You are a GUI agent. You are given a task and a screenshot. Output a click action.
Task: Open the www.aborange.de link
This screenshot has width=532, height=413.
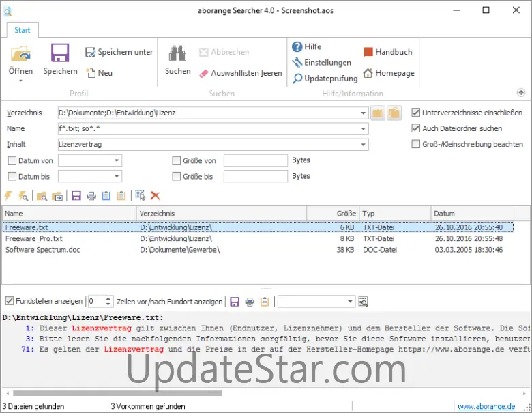tap(486, 407)
